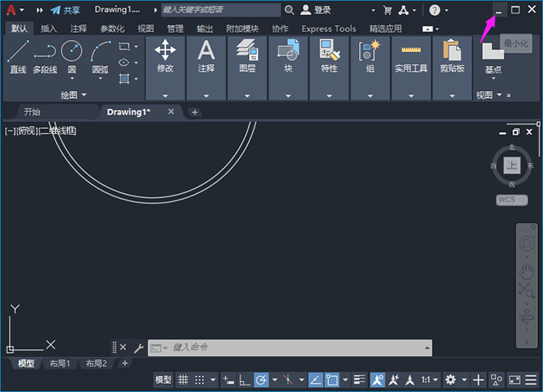
Task: Click the 登录 (Sign in) button
Action: point(322,10)
